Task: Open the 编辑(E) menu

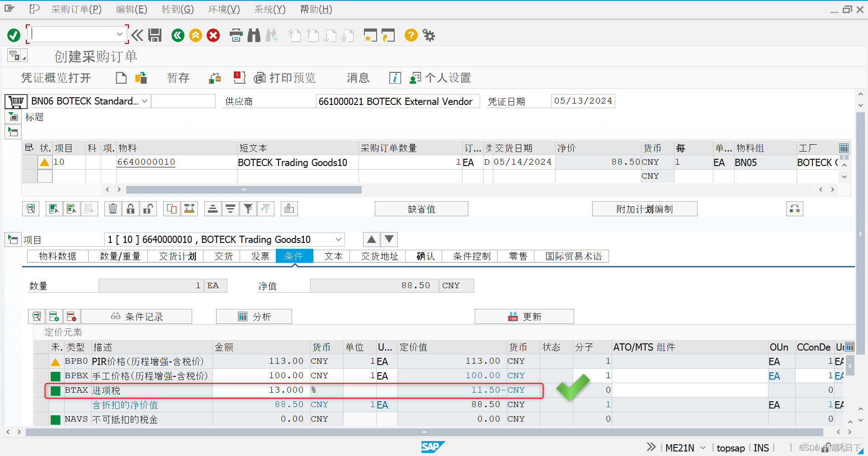Action: click(x=132, y=9)
